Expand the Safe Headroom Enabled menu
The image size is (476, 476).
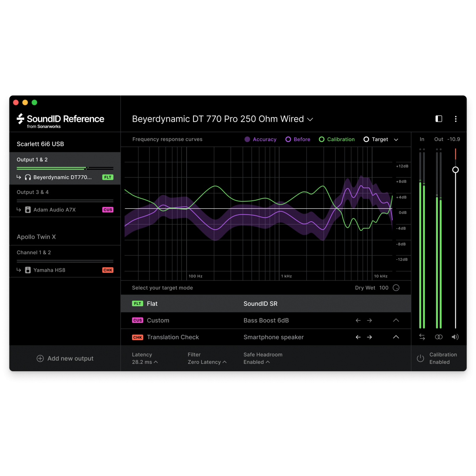coord(256,362)
